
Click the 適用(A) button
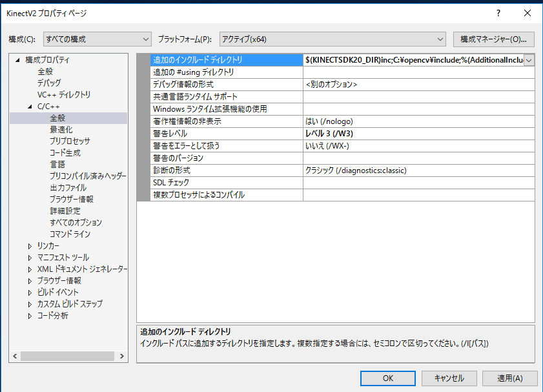point(509,378)
